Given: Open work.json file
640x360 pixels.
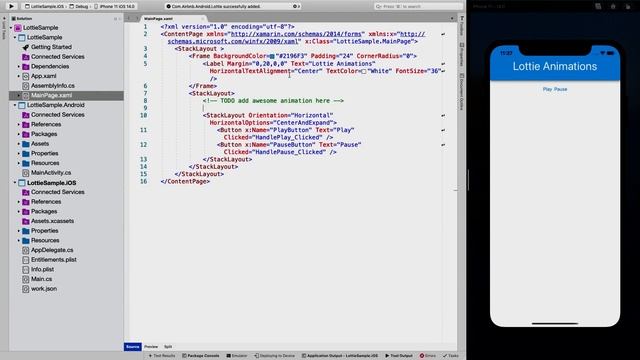Looking at the screenshot, I should pyautogui.click(x=44, y=289).
